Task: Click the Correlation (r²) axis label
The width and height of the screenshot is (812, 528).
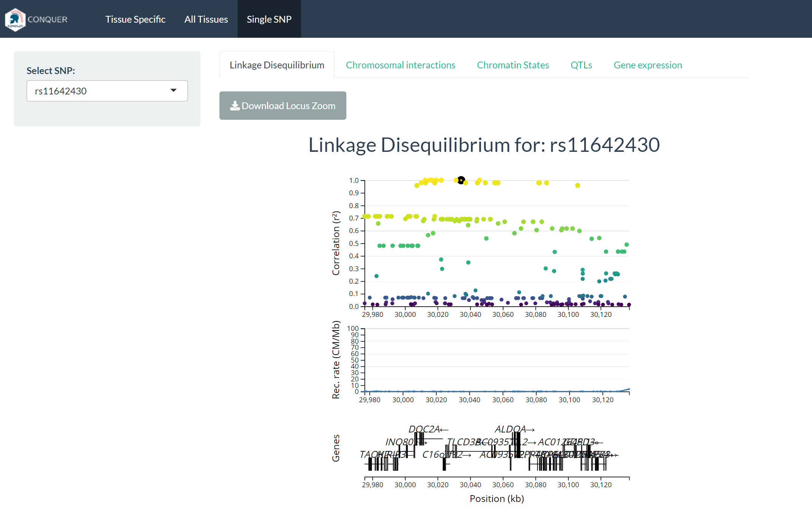Action: click(336, 243)
